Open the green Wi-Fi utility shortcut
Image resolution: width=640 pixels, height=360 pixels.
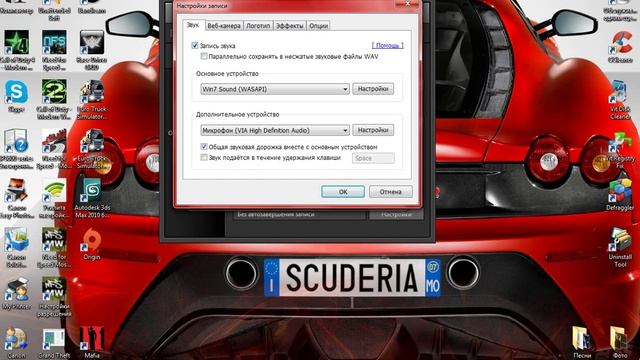pyautogui.click(x=54, y=191)
